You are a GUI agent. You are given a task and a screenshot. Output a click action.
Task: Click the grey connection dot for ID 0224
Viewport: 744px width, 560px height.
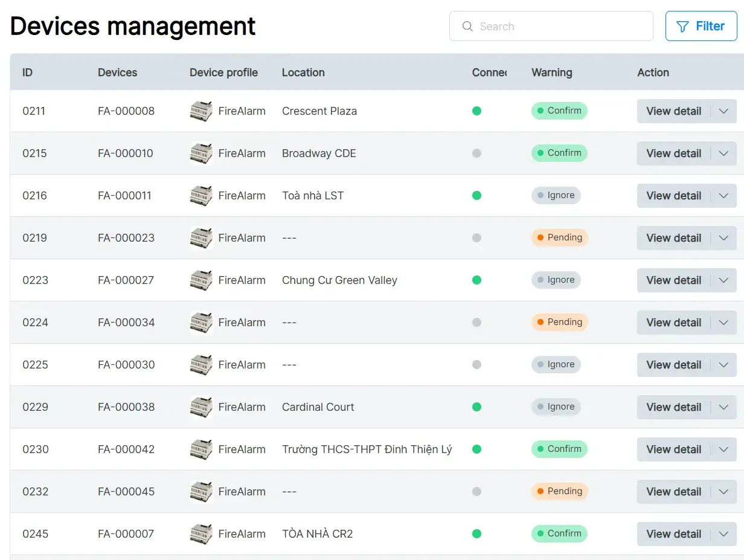[476, 323]
